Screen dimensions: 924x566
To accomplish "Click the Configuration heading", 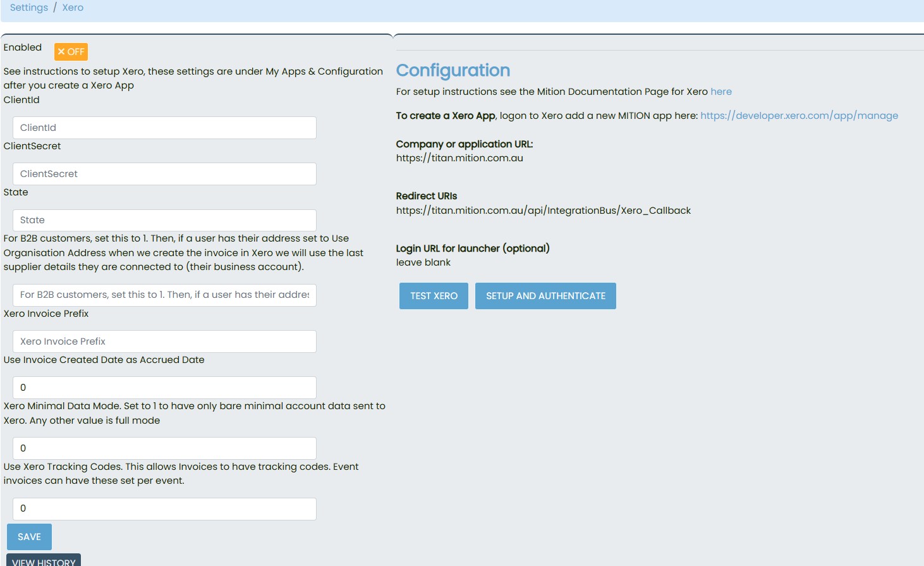I will point(453,70).
